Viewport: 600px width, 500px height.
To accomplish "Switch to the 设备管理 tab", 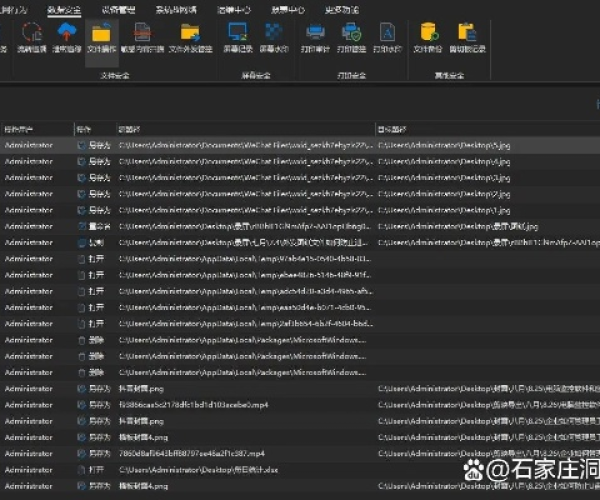I will 118,10.
